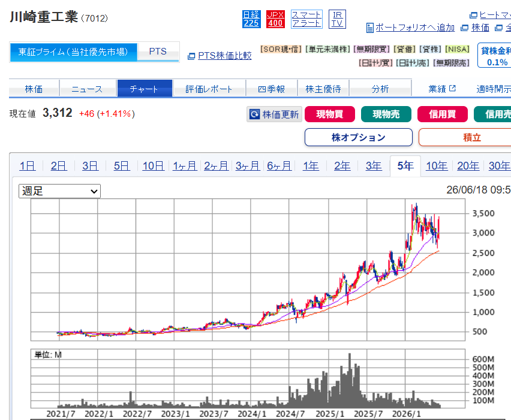Select the 1年 chart period
Image resolution: width=511 pixels, height=420 pixels.
pos(311,166)
